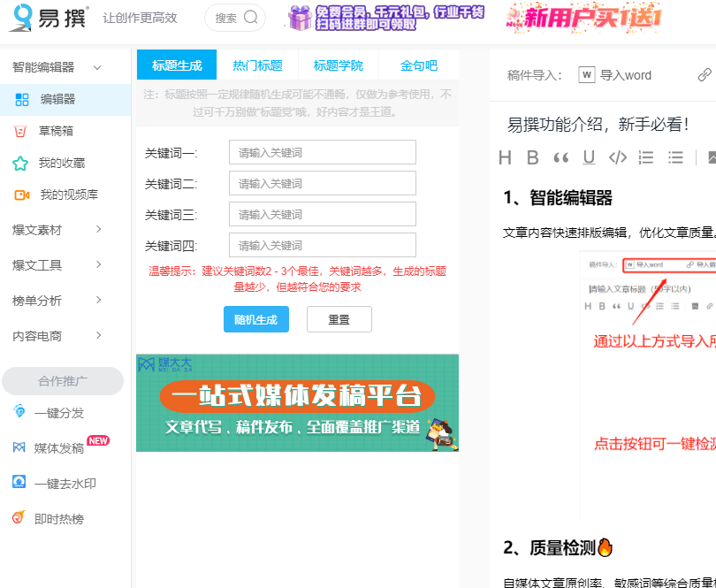The image size is (716, 588).
Task: Toggle underline formatting U
Action: pos(589,157)
